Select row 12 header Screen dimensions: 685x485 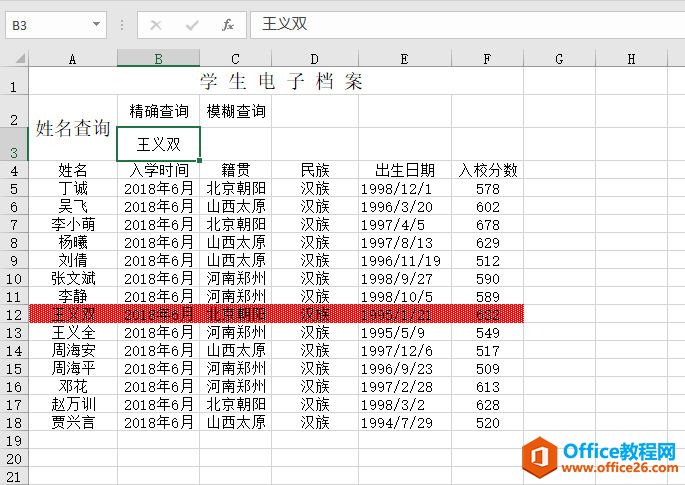[x=14, y=314]
